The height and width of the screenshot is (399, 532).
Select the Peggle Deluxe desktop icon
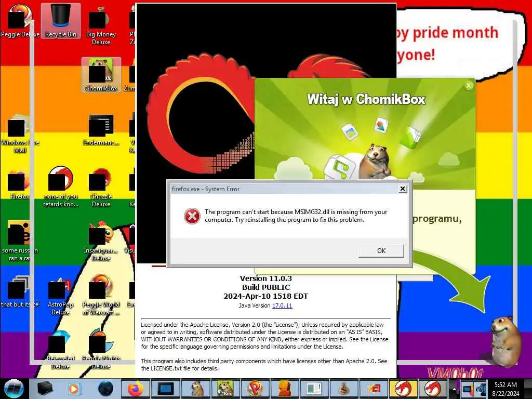pos(20,20)
